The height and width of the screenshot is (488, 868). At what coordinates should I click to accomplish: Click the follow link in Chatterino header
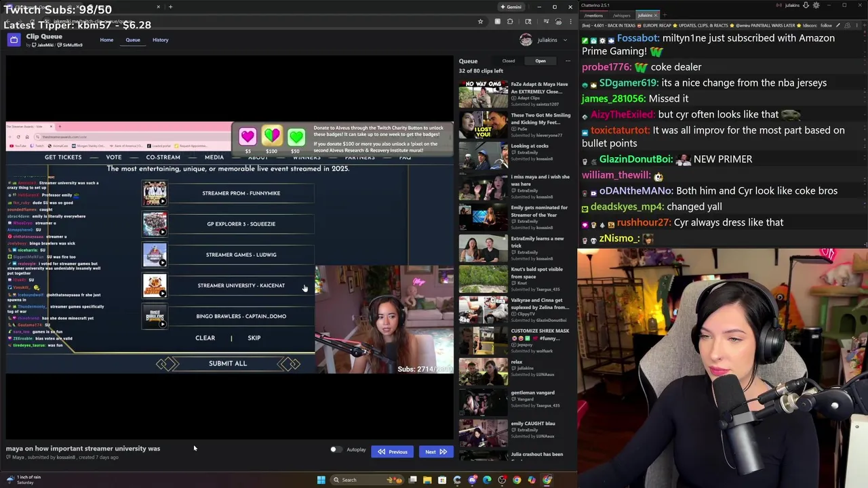point(826,25)
